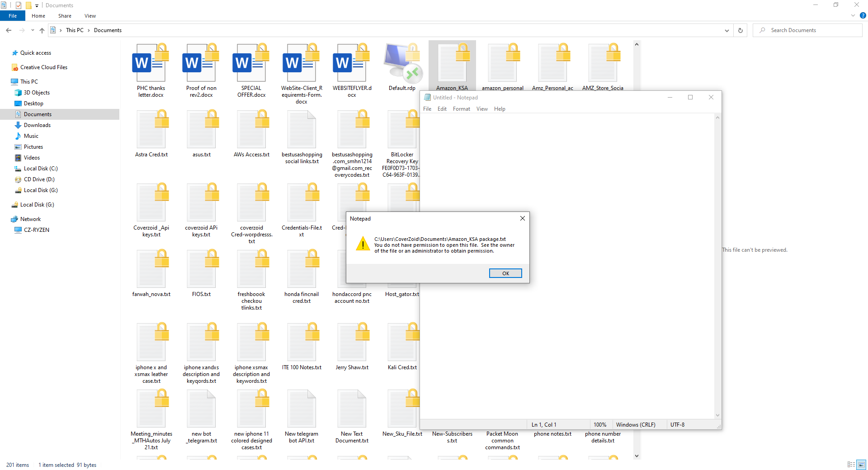
Task: Open Desktop in navigation pane
Action: (33, 103)
